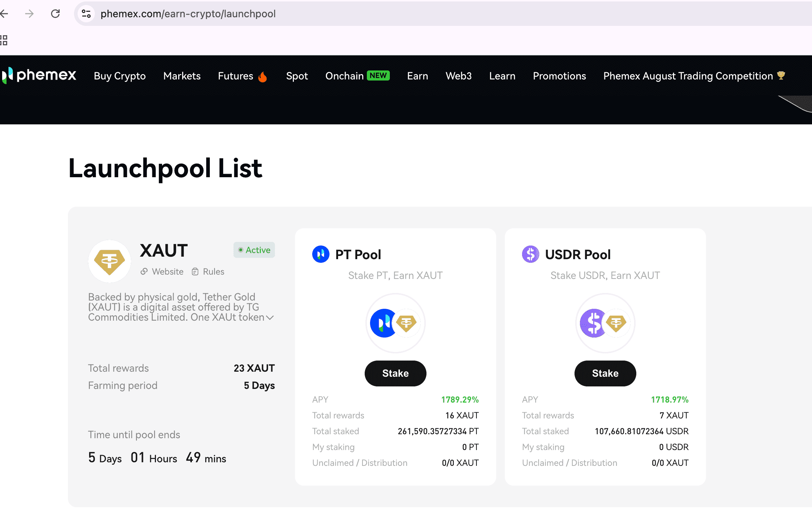Viewport: 812px width, 509px height.
Task: Open the Web3 menu
Action: 458,76
